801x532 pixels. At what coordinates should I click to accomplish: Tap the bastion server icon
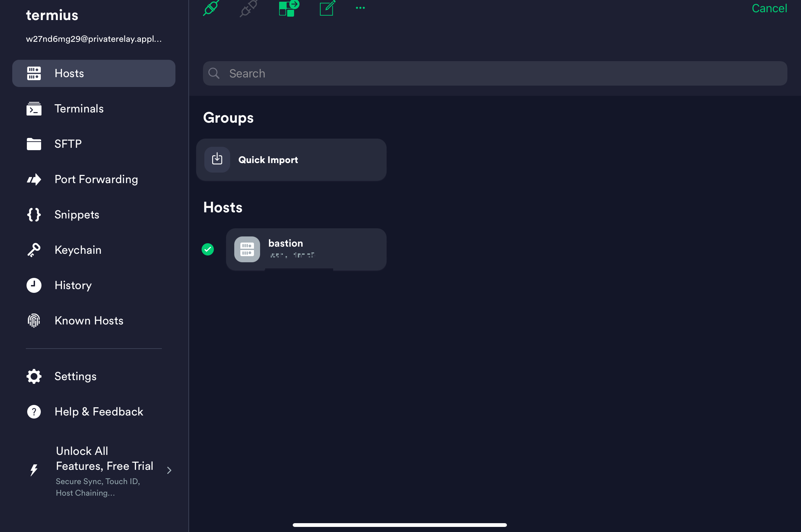(x=247, y=249)
